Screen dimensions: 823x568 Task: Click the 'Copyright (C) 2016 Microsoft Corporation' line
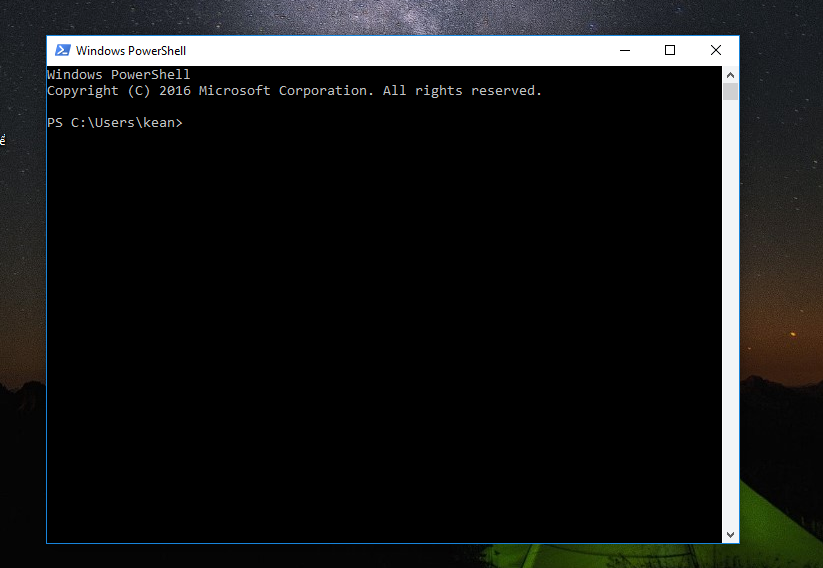pyautogui.click(x=294, y=91)
